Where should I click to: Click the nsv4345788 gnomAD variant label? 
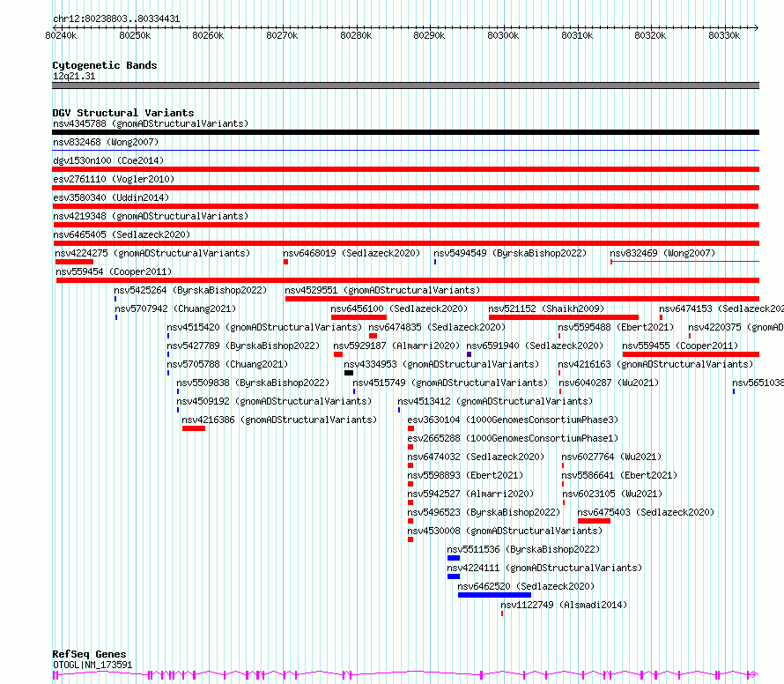(x=151, y=123)
